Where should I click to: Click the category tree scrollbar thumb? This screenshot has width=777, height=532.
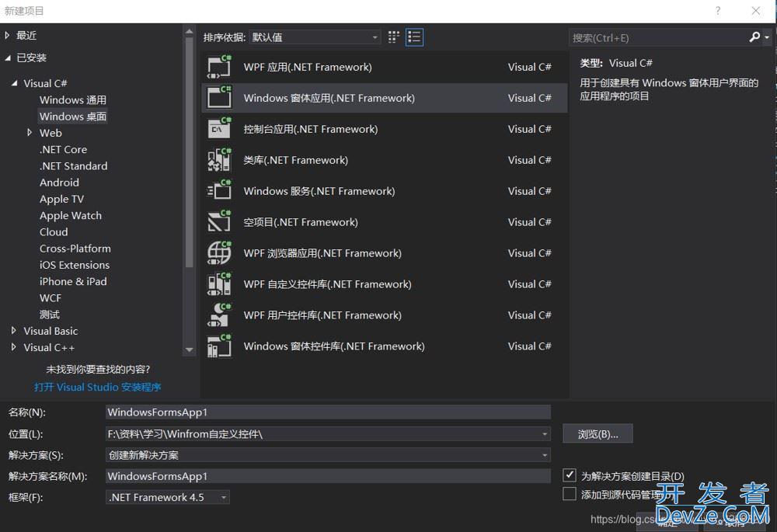pyautogui.click(x=189, y=152)
